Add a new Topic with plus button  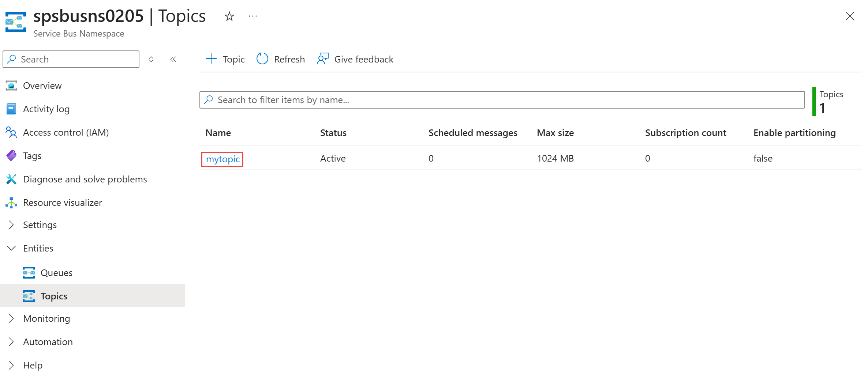pyautogui.click(x=225, y=59)
